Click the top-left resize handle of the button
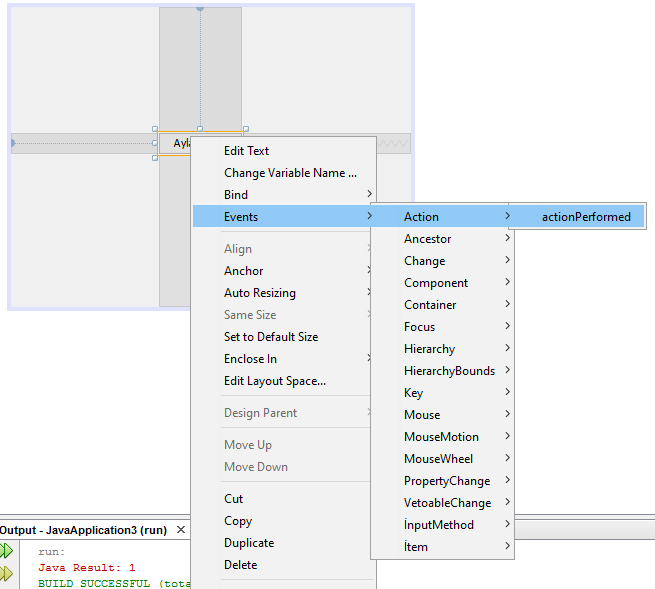 155,129
